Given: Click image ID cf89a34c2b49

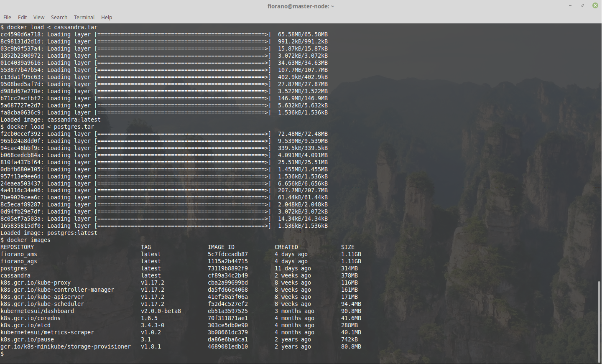Looking at the screenshot, I should click(228, 275).
